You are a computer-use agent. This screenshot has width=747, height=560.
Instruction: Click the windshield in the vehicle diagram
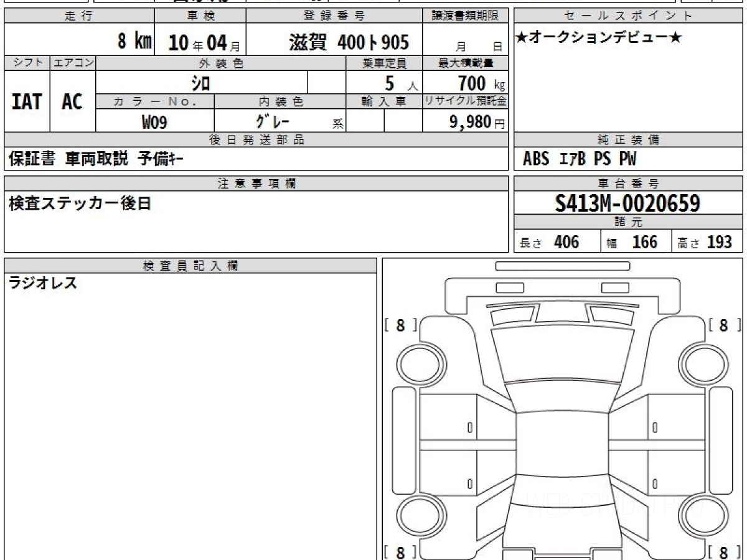562,352
